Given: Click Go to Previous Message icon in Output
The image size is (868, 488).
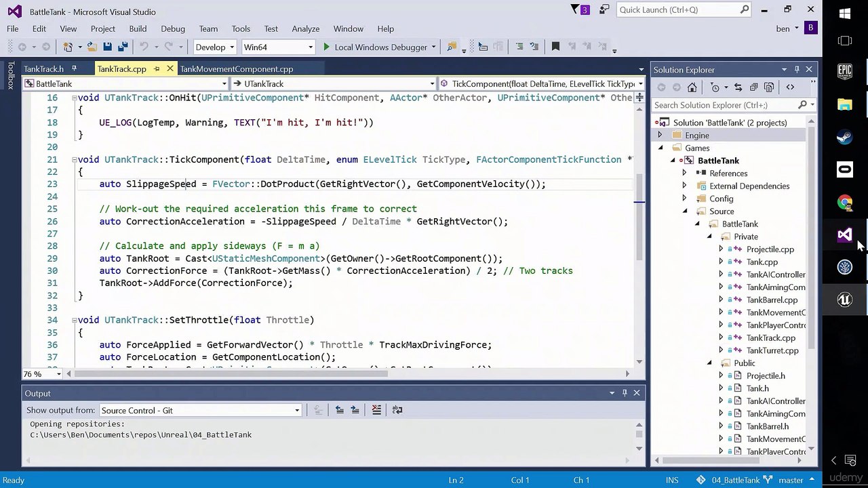Looking at the screenshot, I should (339, 410).
